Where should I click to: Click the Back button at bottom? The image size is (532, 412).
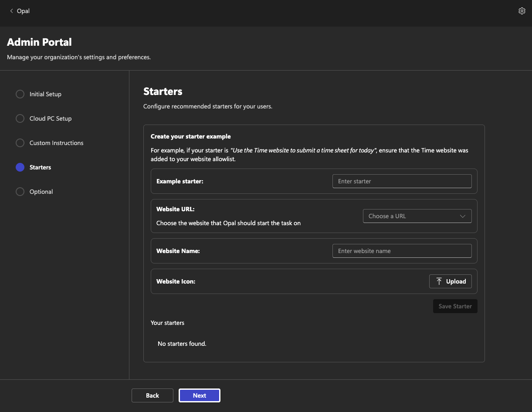152,395
